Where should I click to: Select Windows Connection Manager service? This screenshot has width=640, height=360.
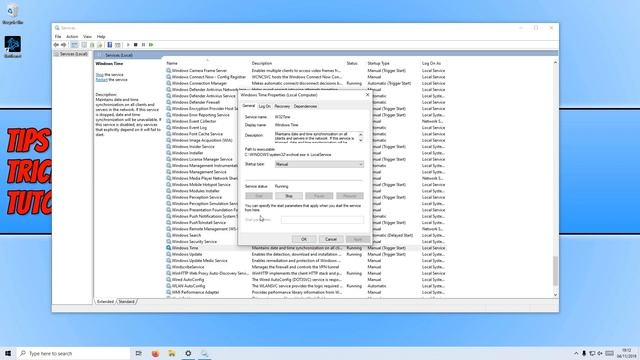[x=306, y=83]
